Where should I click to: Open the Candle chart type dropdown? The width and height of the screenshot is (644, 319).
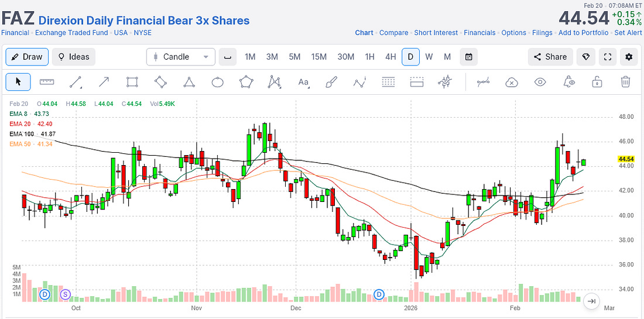pos(181,57)
